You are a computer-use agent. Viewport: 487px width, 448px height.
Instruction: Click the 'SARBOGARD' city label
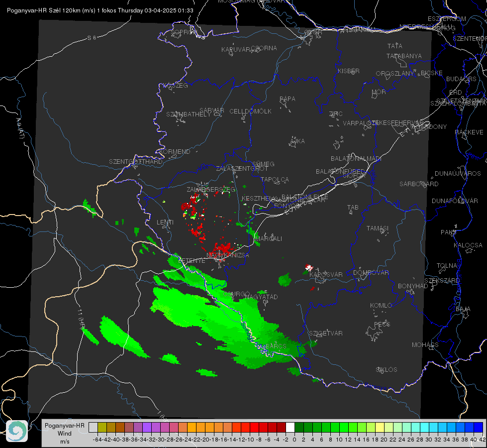(419, 184)
